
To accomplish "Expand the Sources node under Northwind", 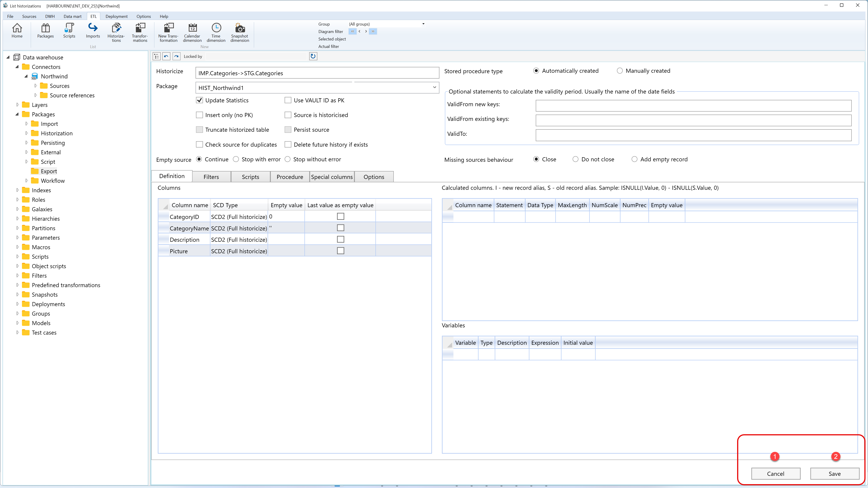I will point(36,86).
